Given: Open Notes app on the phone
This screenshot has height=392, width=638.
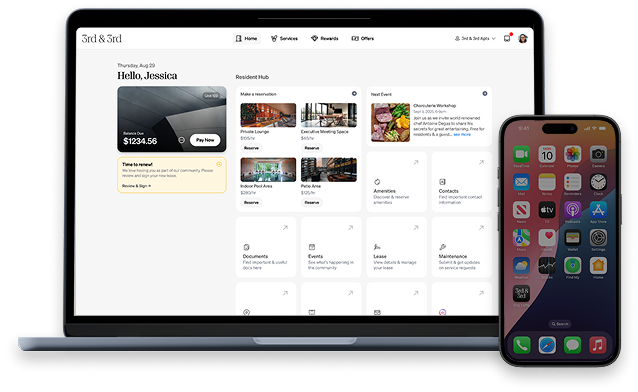Looking at the screenshot, I should tap(547, 182).
